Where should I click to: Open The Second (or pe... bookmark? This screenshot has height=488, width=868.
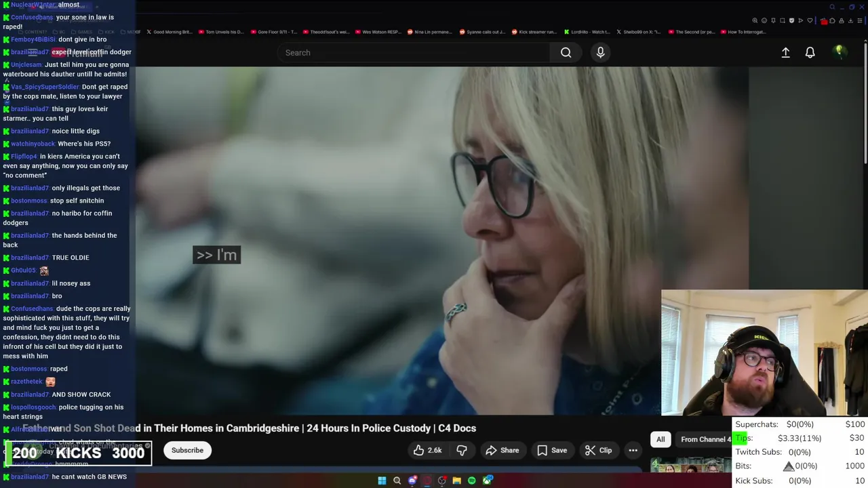[691, 32]
